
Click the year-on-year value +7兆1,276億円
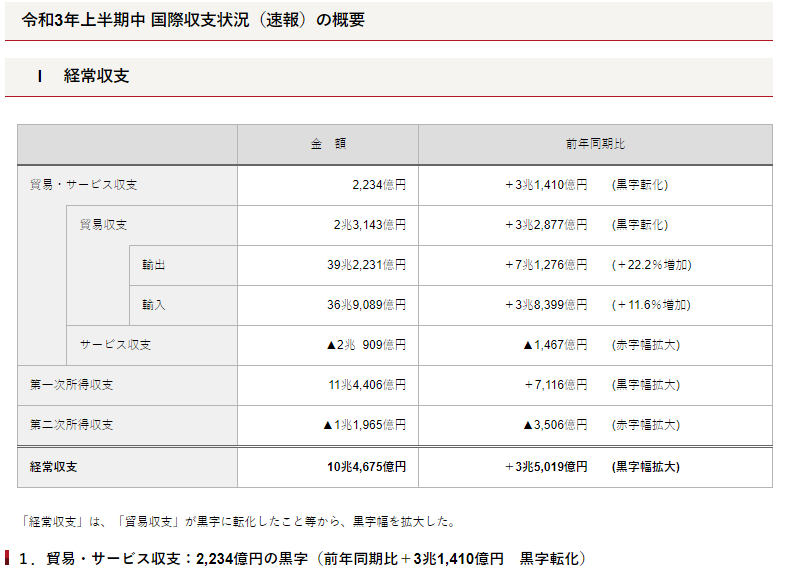(546, 265)
